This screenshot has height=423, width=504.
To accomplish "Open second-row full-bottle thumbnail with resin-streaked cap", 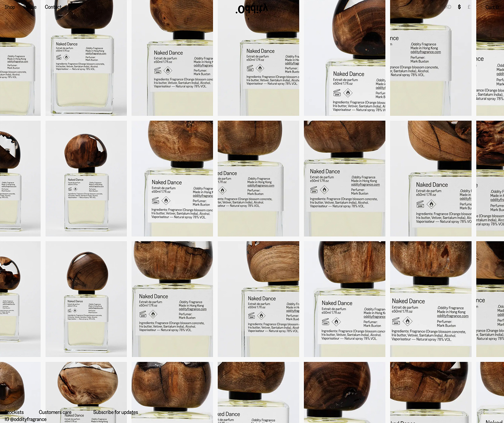I will click(x=86, y=179).
